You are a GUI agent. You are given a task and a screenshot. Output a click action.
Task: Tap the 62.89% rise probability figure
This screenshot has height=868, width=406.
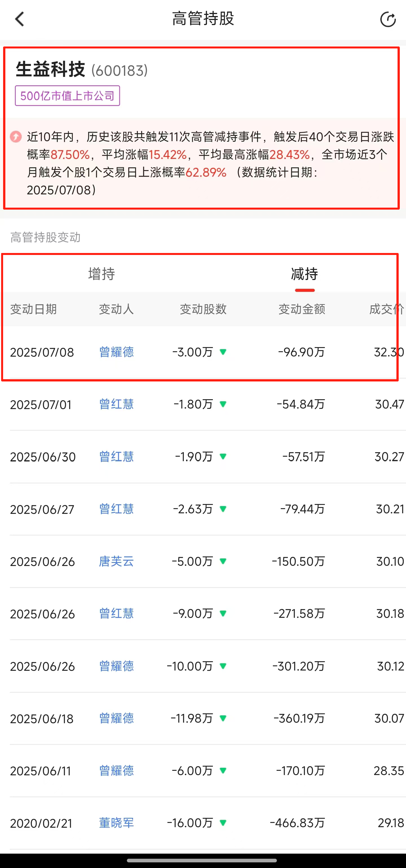pyautogui.click(x=206, y=172)
